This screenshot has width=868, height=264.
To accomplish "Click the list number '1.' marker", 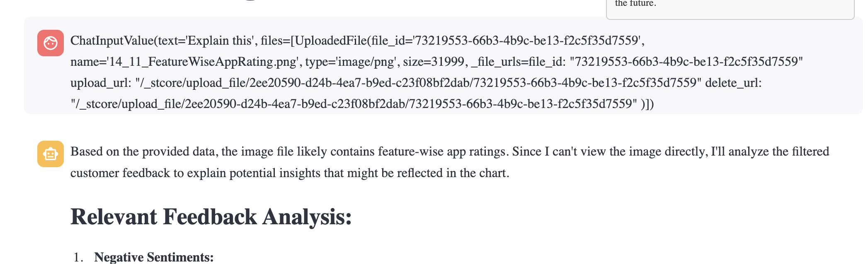I will [79, 257].
